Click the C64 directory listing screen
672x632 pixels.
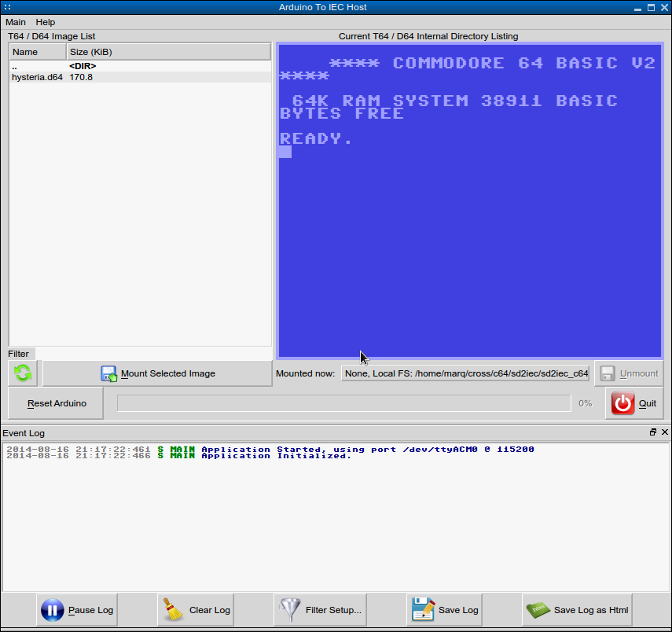click(470, 200)
